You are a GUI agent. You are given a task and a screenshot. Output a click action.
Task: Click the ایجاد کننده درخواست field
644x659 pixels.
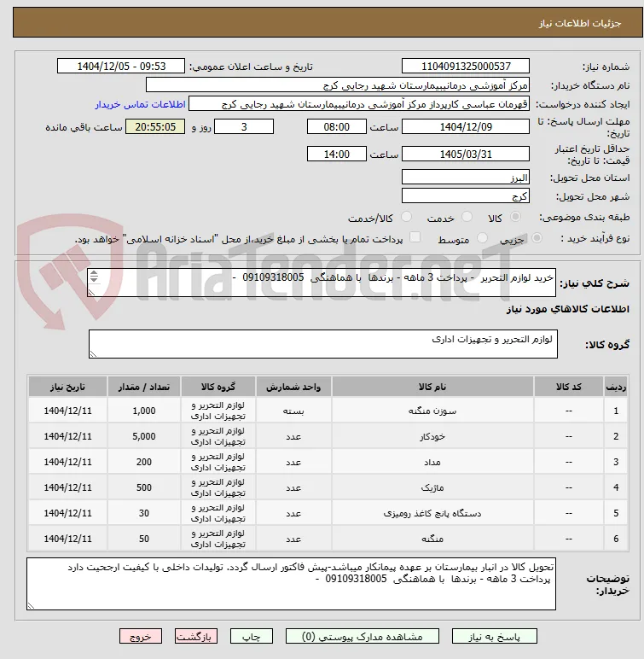tap(359, 104)
